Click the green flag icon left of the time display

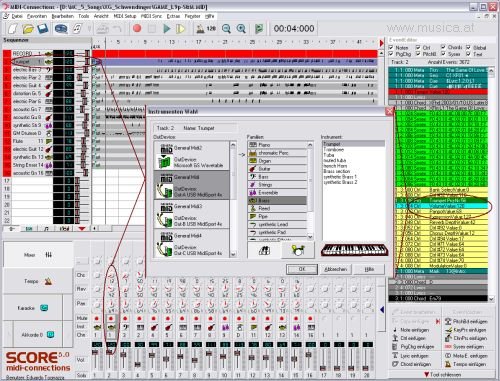coord(259,29)
